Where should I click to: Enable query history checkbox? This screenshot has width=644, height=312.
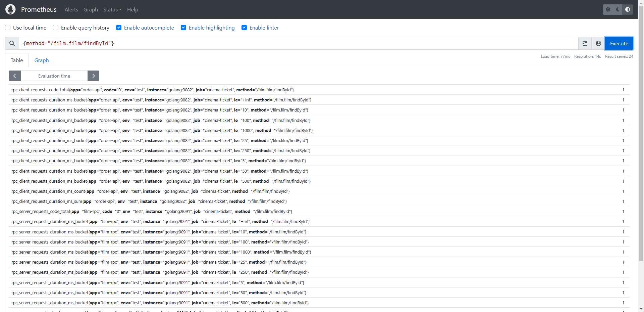click(x=56, y=28)
